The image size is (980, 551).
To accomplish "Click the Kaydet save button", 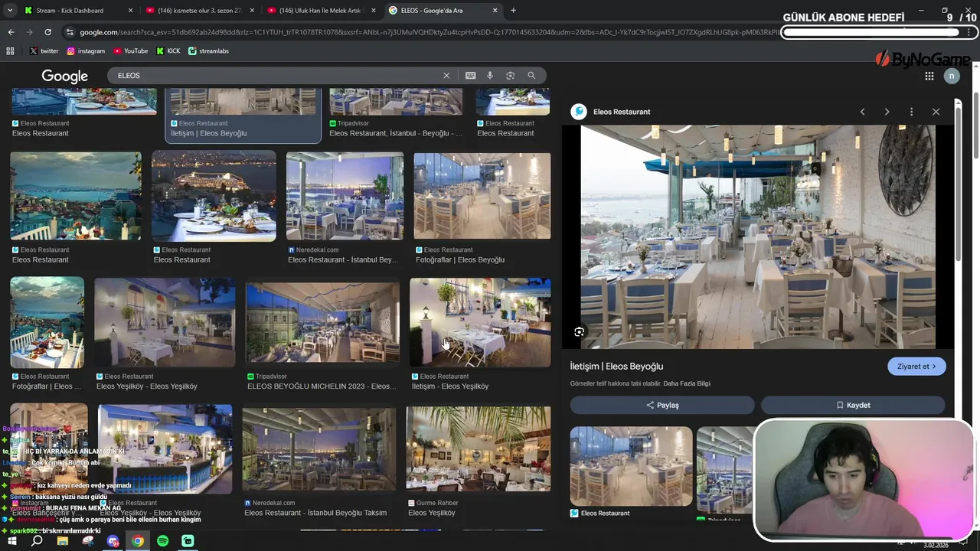I will (x=852, y=405).
